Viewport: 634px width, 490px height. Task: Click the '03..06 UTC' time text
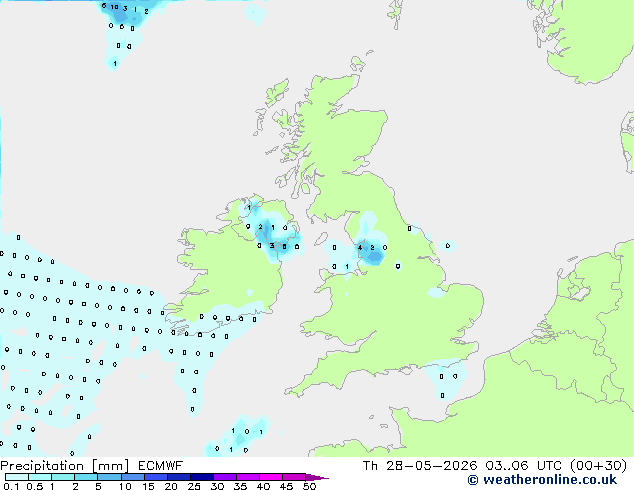pos(523,466)
